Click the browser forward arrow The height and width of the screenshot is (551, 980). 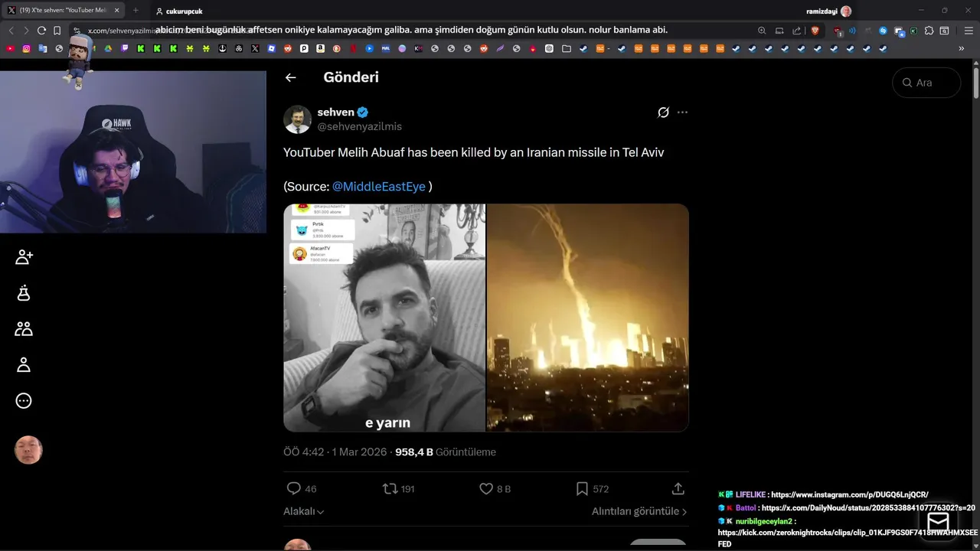[x=26, y=31]
